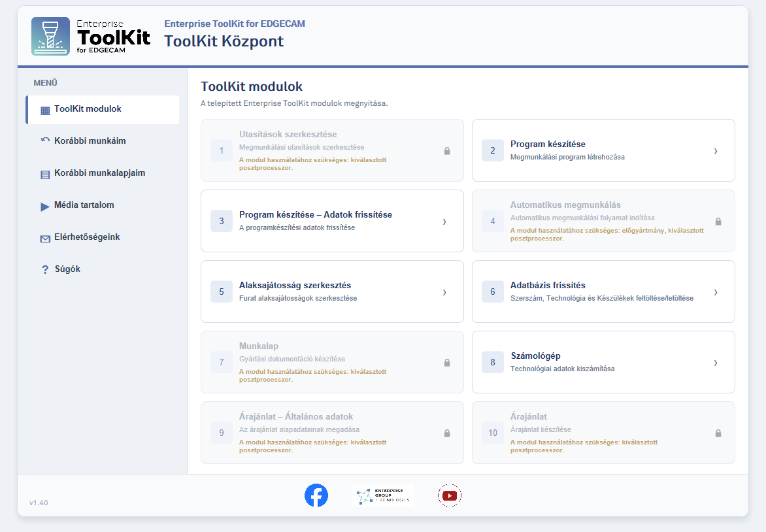The image size is (766, 532).
Task: Click the lock icon on Automatikus megmunkálás
Action: click(x=718, y=222)
